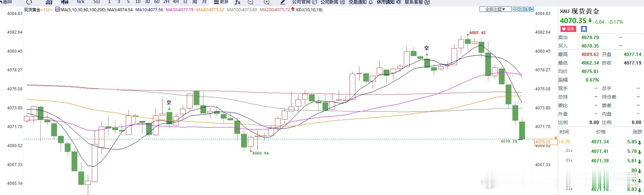
Task: Click the 4070.29 price label on the chart
Action: tap(509, 141)
